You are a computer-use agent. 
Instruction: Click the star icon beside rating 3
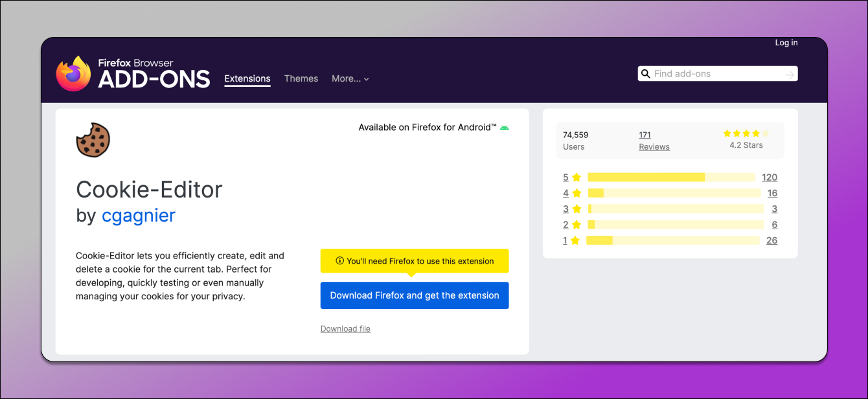click(577, 209)
